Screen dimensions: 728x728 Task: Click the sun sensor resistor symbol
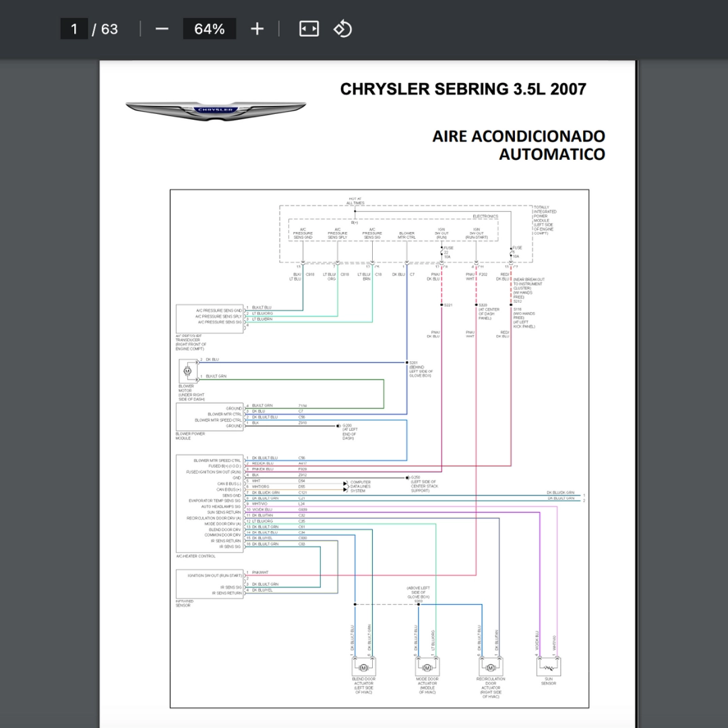point(549,668)
